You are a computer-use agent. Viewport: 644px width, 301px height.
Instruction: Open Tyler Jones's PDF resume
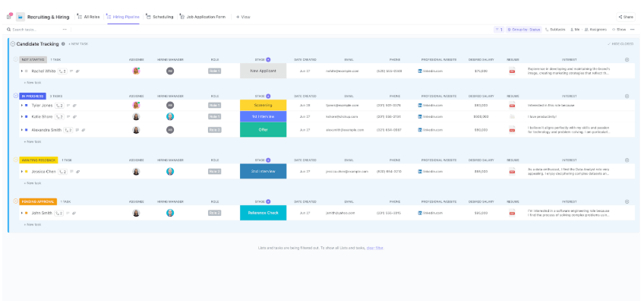[512, 105]
